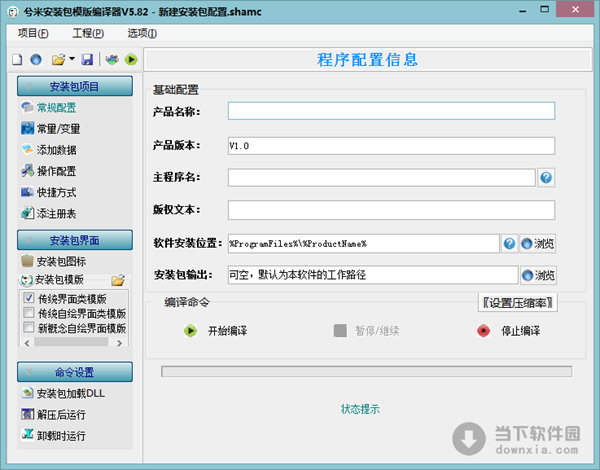The height and width of the screenshot is (470, 600).
Task: Click the 添加数据 sidebar icon
Action: click(28, 149)
